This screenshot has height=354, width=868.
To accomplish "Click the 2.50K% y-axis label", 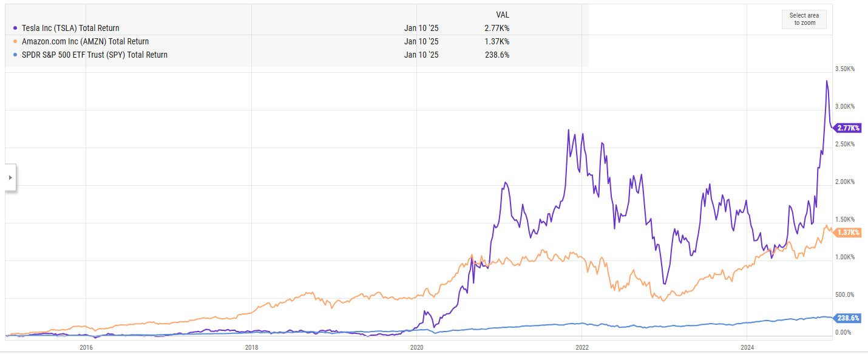I will 845,144.
